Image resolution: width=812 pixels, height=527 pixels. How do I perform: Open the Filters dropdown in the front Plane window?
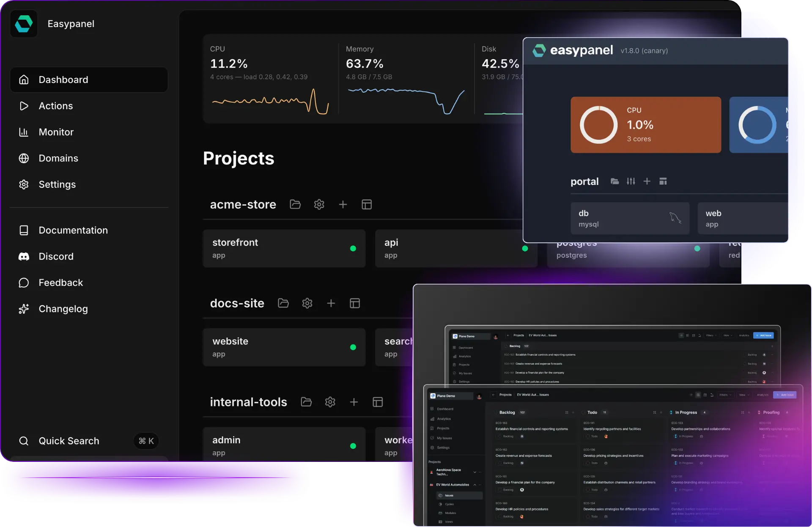pos(725,395)
